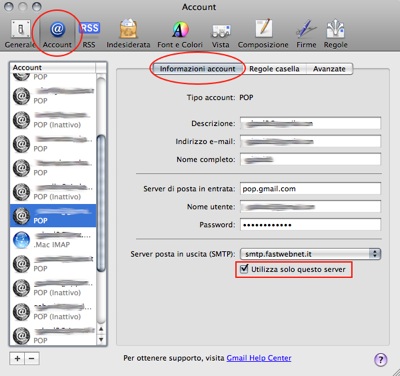This screenshot has width=400, height=376.
Task: Click the account list scrollbar thumb
Action: coord(101,203)
